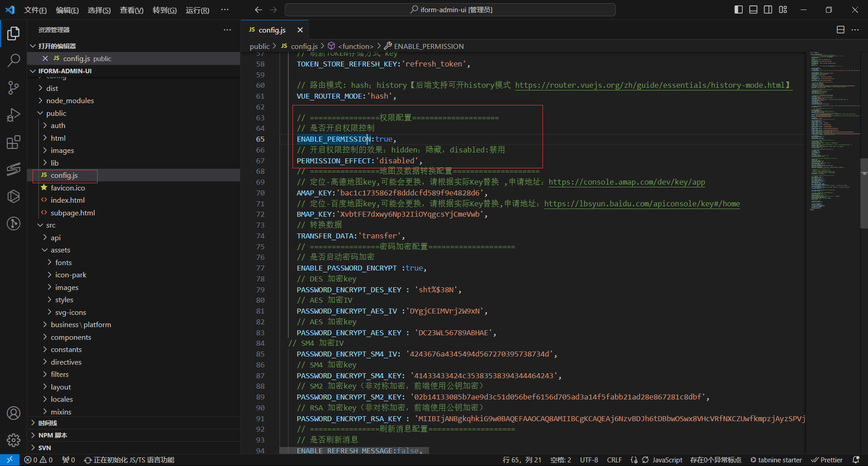Open the 文件(F) menu
The image size is (868, 466).
click(x=35, y=10)
